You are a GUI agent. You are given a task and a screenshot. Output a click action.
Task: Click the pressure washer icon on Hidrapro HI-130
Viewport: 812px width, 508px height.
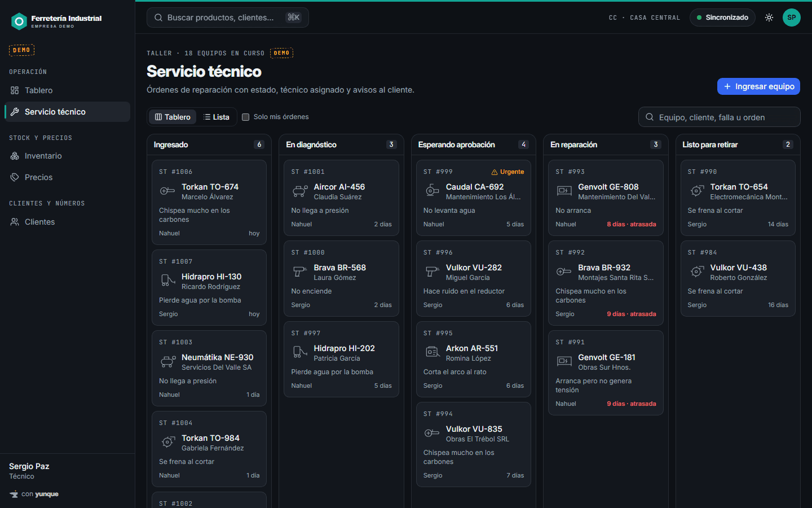tap(167, 281)
